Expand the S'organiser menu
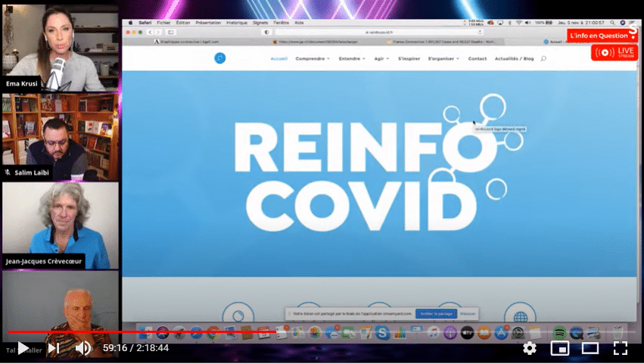This screenshot has height=364, width=644. (443, 59)
